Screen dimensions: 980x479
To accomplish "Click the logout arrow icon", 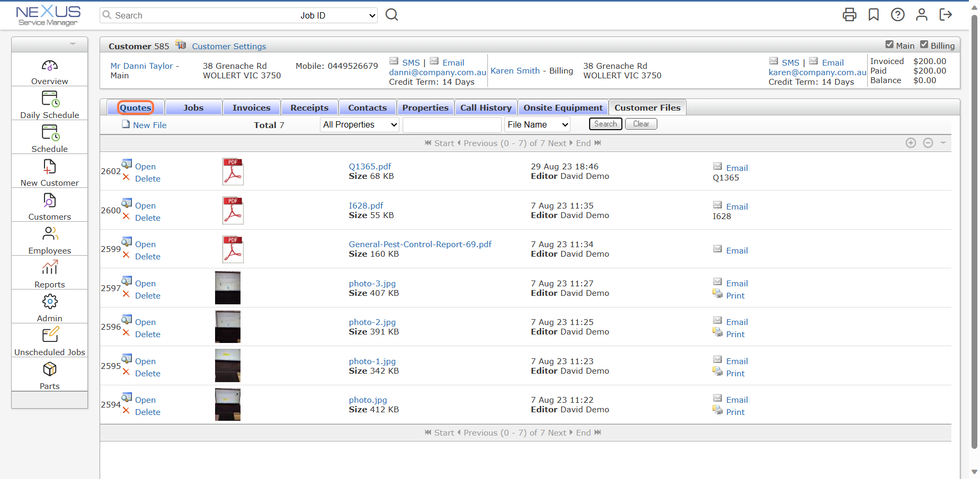I will [946, 14].
